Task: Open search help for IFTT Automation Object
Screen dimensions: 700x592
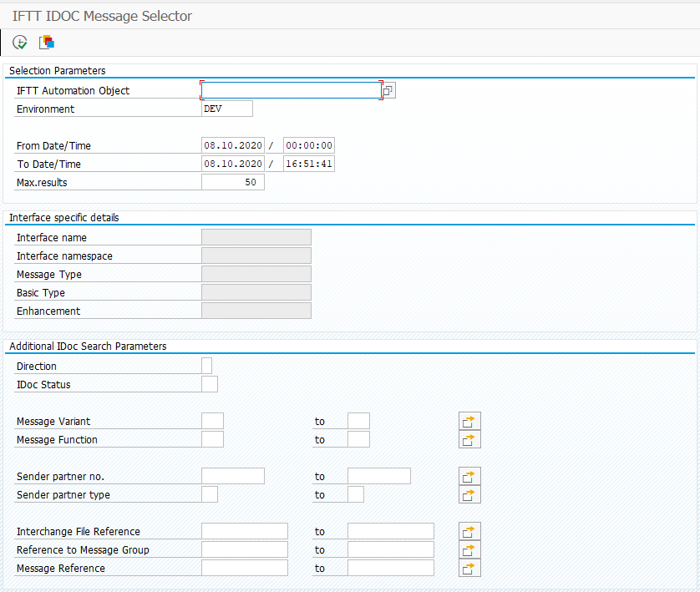Action: (387, 90)
